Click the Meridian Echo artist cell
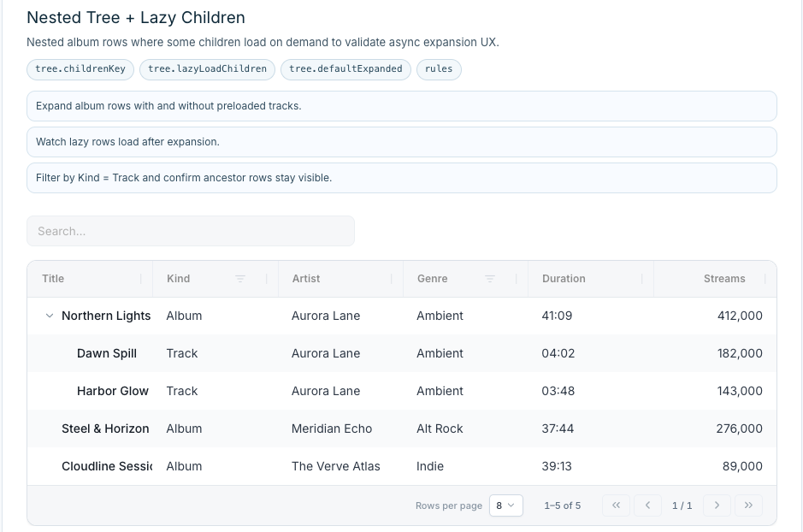Viewport: 803px width, 532px height. pyautogui.click(x=332, y=429)
